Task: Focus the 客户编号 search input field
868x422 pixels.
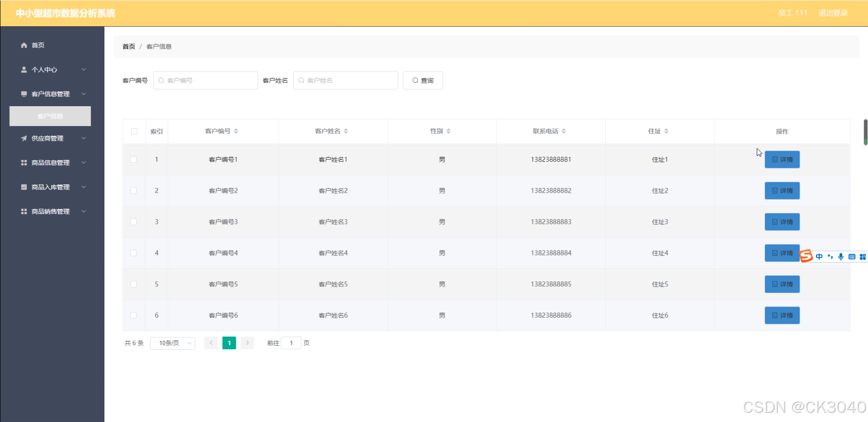Action: [x=205, y=80]
